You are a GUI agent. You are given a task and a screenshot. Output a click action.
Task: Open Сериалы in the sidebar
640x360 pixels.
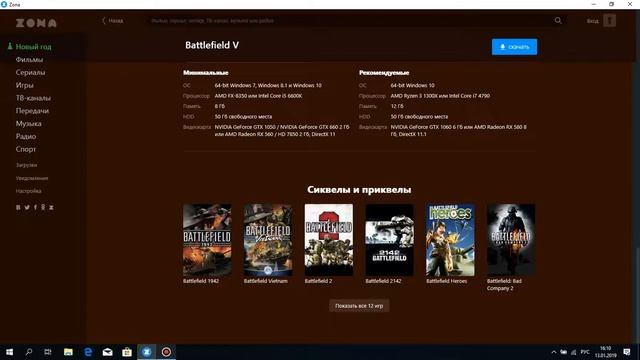tap(30, 72)
